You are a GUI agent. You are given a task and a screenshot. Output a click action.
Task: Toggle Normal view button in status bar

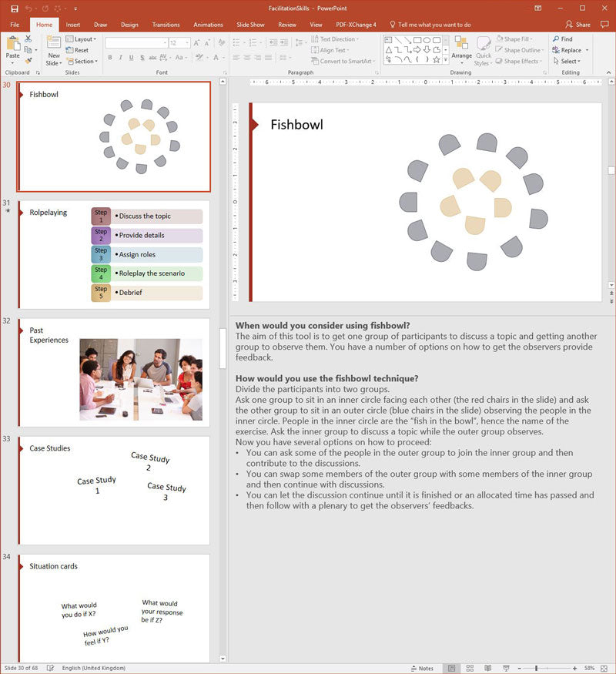[x=451, y=668]
